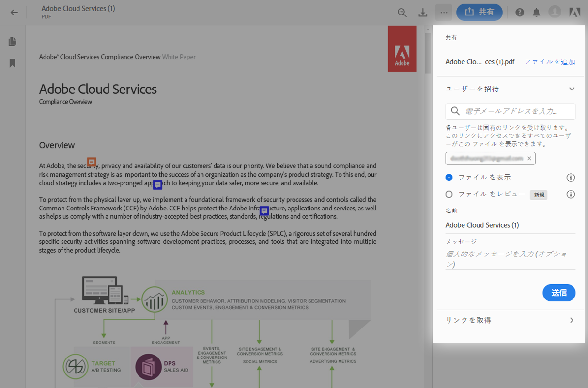
Task: Collapse the ユーザーを招待 section
Action: tap(572, 89)
